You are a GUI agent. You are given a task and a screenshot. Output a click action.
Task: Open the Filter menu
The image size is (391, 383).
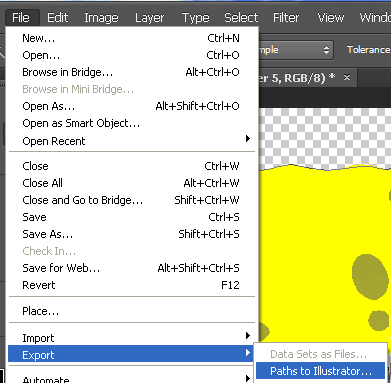coord(286,17)
